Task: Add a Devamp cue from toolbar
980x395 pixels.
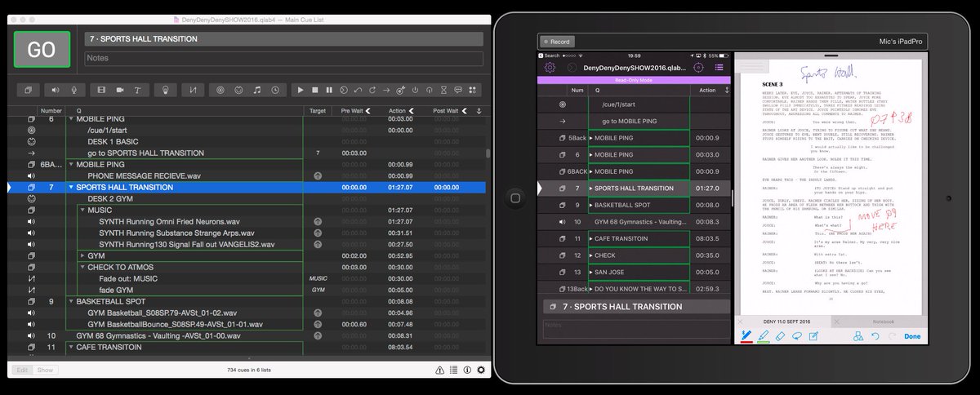Action: coord(372,90)
